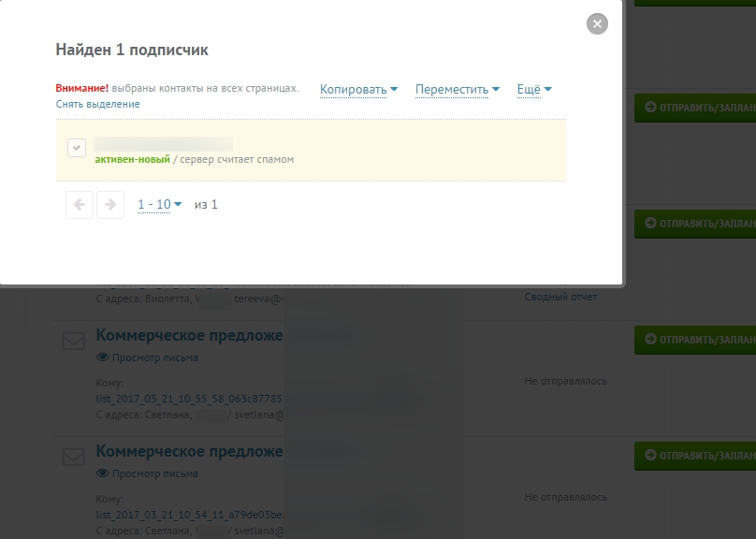Click envelope icon of the list_2017_03_21_10_55_58 campaign
Viewport: 756px width, 539px height.
pyautogui.click(x=73, y=342)
